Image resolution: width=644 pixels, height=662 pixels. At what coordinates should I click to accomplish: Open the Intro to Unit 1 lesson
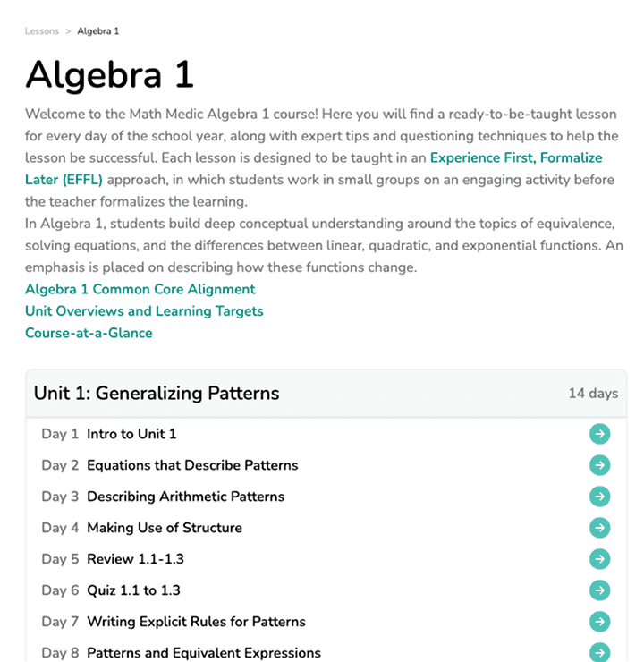coord(131,434)
